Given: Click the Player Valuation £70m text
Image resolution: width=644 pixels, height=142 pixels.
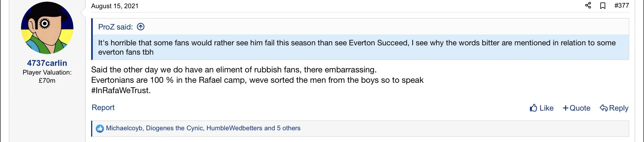Looking at the screenshot, I should click(47, 76).
